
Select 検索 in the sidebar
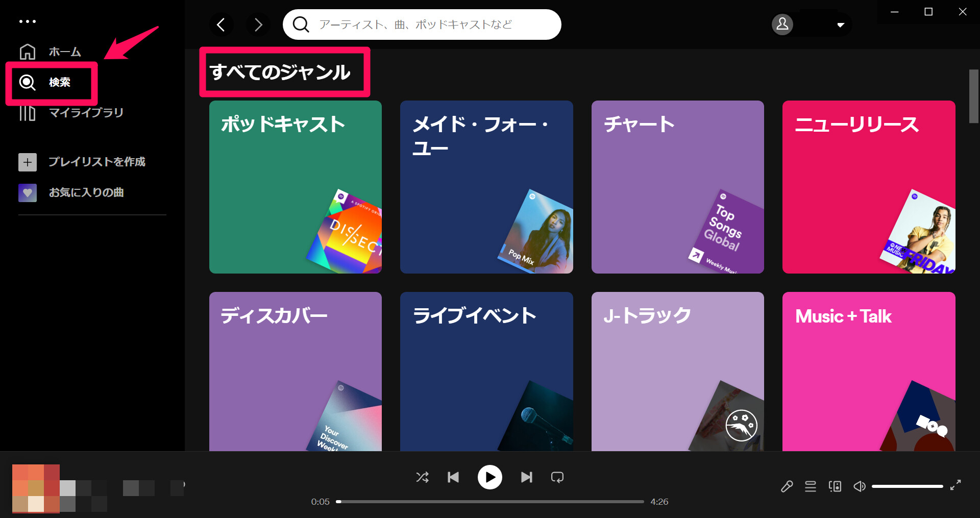point(60,82)
